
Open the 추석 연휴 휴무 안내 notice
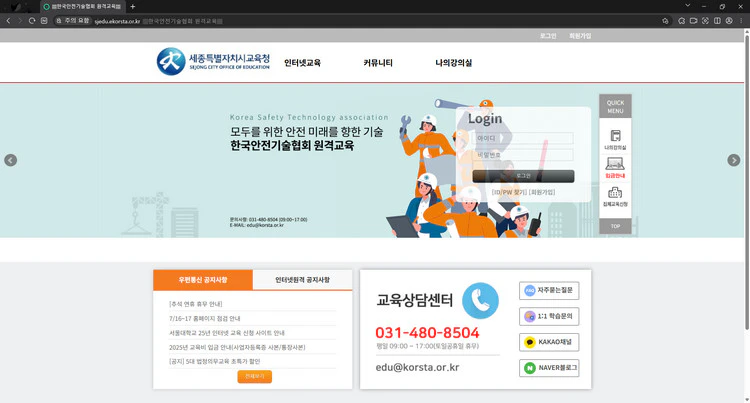[x=197, y=303]
